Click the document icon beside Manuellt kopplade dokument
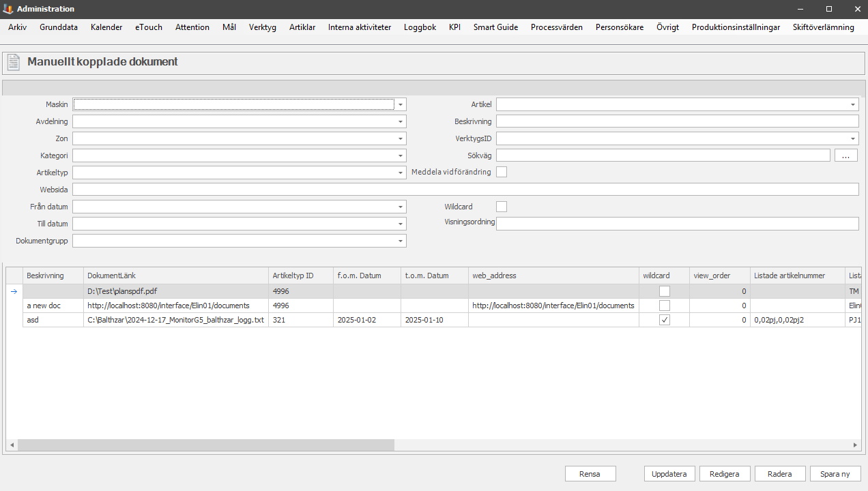868x491 pixels. (x=13, y=62)
